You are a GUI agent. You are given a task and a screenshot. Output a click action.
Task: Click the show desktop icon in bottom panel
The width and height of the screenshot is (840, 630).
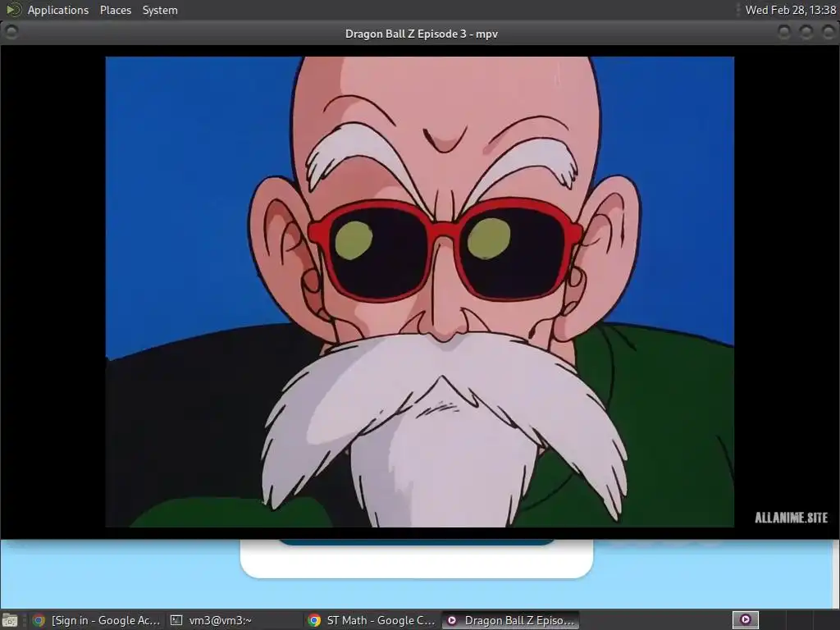pyautogui.click(x=10, y=620)
